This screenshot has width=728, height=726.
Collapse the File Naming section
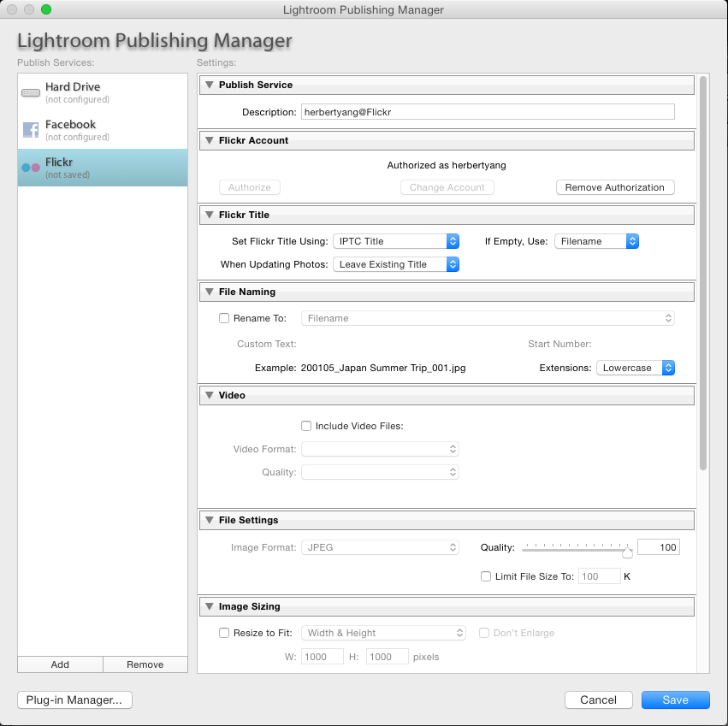point(210,292)
